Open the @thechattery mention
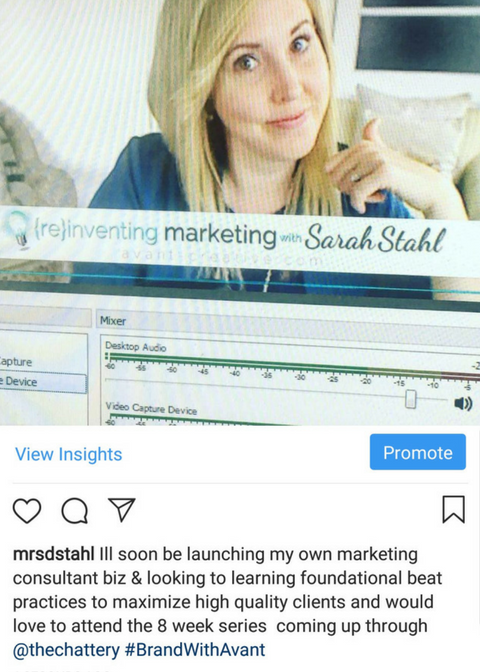Screen dimensions: 480x672 66,650
